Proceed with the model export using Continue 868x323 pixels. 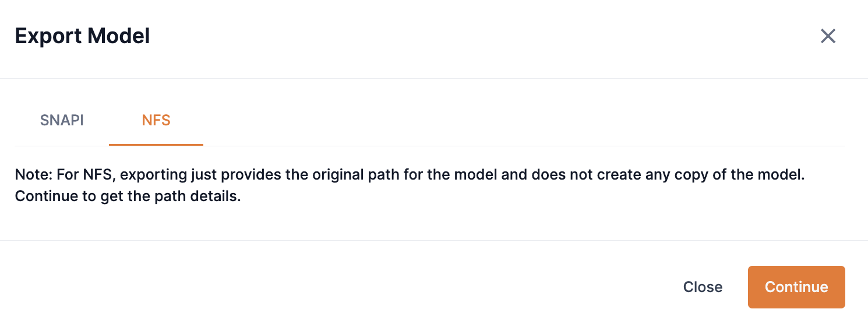click(x=796, y=287)
